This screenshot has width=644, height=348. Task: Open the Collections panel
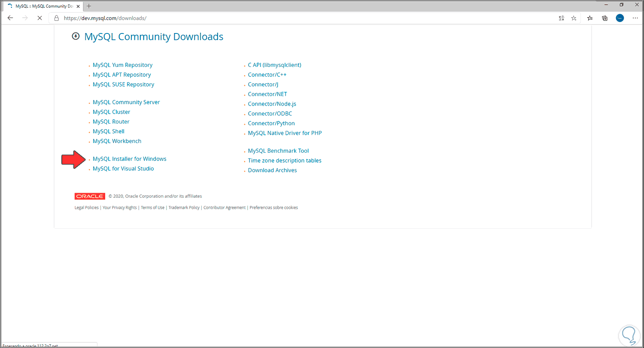tap(605, 18)
